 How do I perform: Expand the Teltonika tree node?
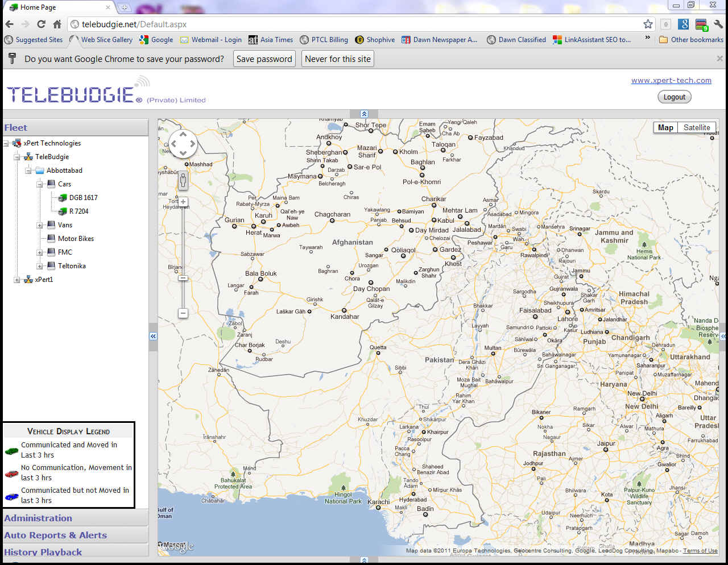click(x=40, y=266)
